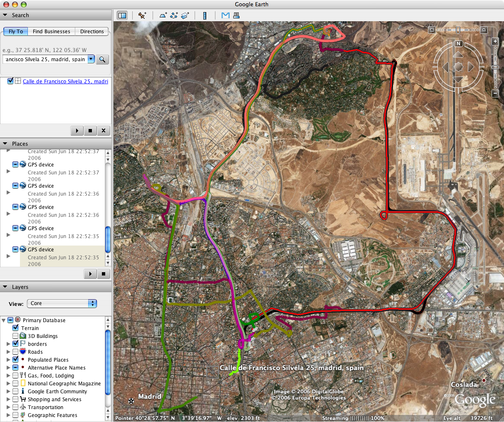Open the Calle de Francisco Silvela 25 result link
The image size is (504, 422).
pos(65,82)
